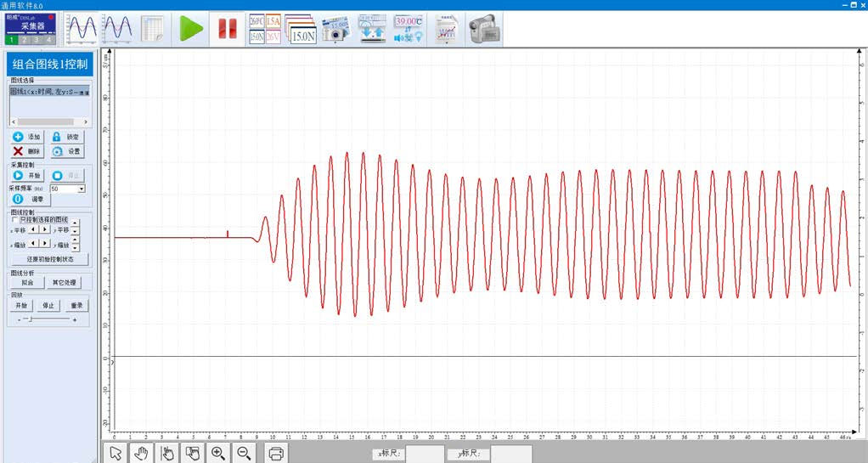Select the zoom out magnifier tool
The width and height of the screenshot is (868, 463).
pos(244,453)
